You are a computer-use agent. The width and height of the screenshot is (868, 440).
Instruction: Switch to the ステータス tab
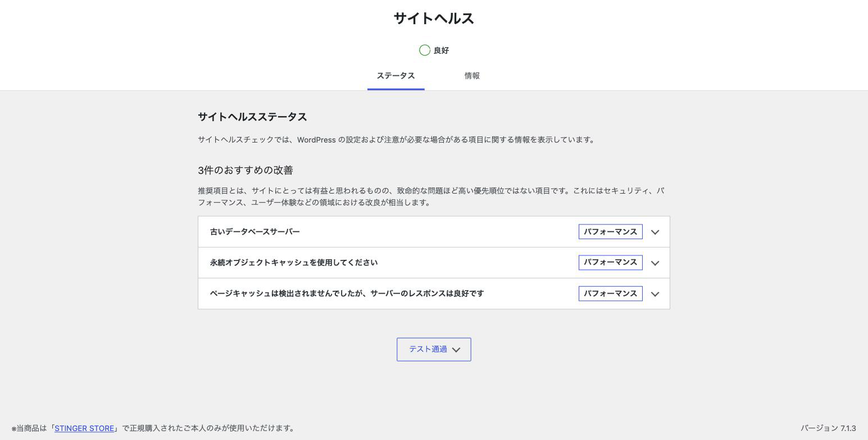396,76
